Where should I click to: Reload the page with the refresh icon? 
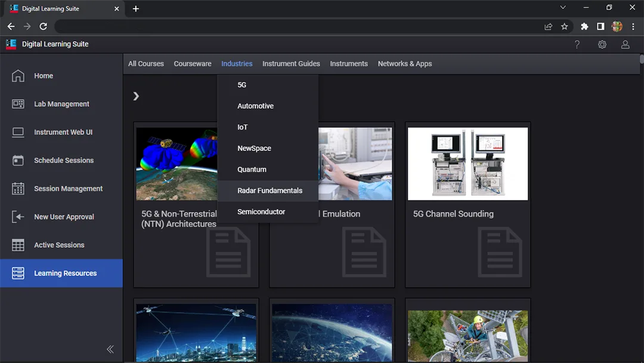click(43, 26)
